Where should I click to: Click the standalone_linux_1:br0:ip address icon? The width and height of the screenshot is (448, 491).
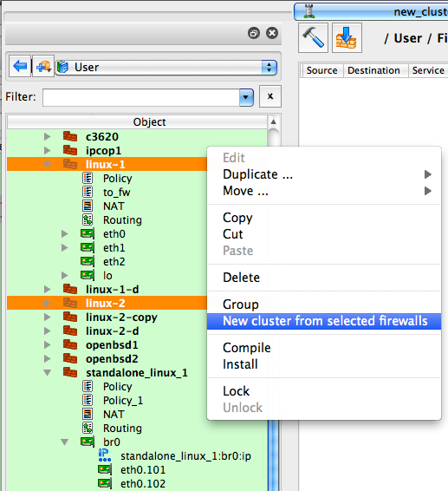click(105, 455)
